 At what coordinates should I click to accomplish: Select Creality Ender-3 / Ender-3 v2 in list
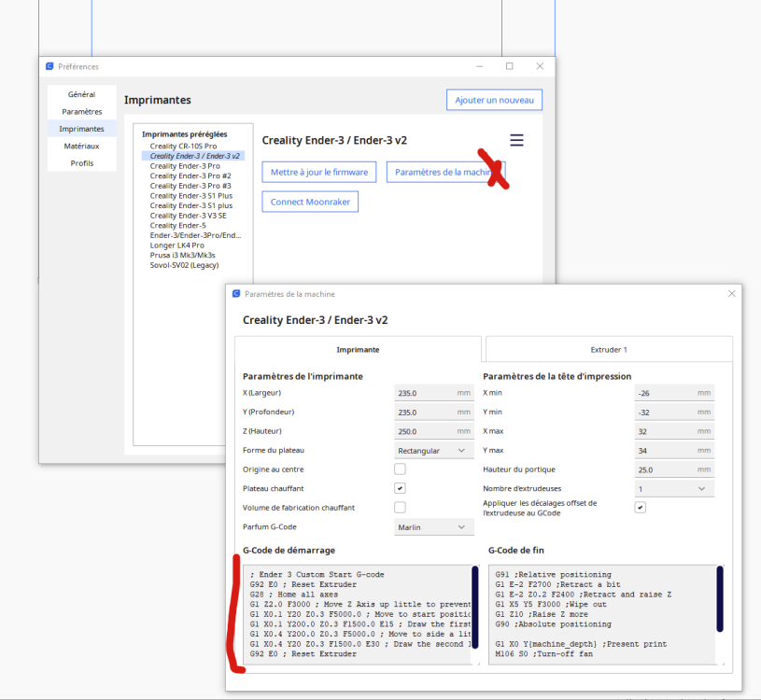point(194,156)
